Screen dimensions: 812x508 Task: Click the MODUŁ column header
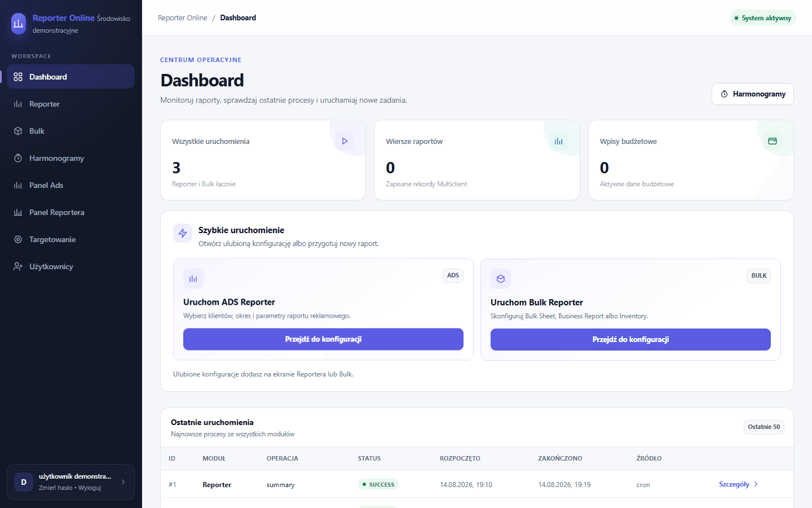214,458
